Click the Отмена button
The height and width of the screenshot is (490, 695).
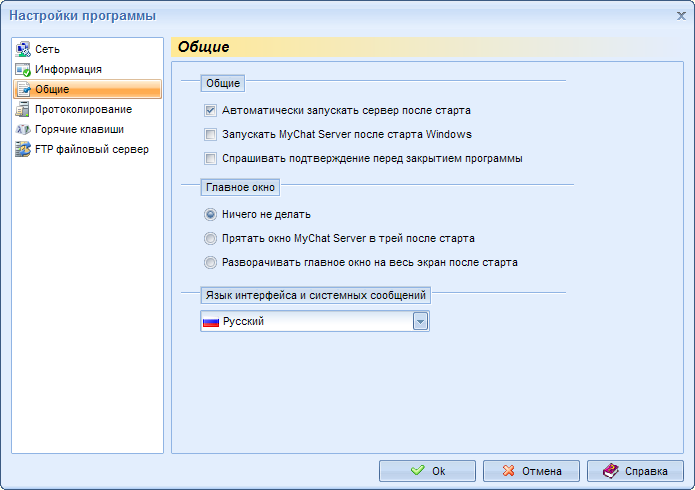tap(531, 470)
